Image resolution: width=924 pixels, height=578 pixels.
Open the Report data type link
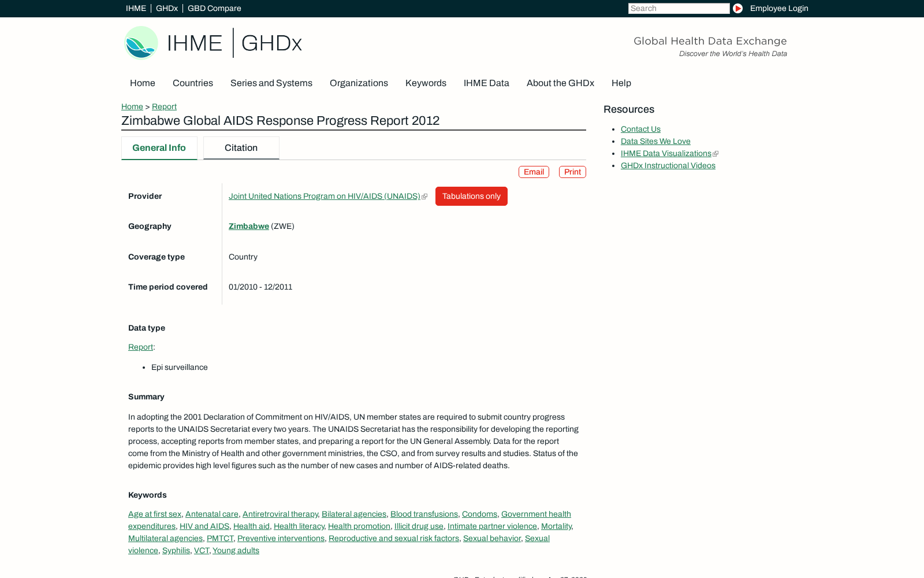click(140, 347)
